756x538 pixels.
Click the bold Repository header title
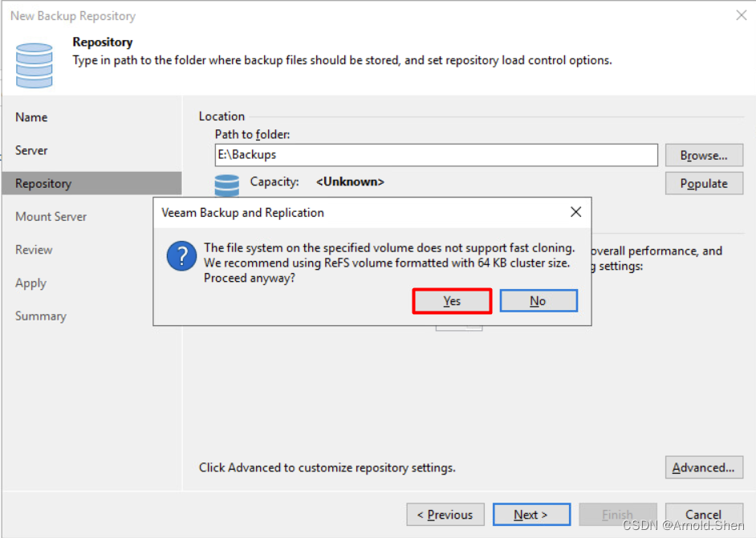pyautogui.click(x=102, y=43)
